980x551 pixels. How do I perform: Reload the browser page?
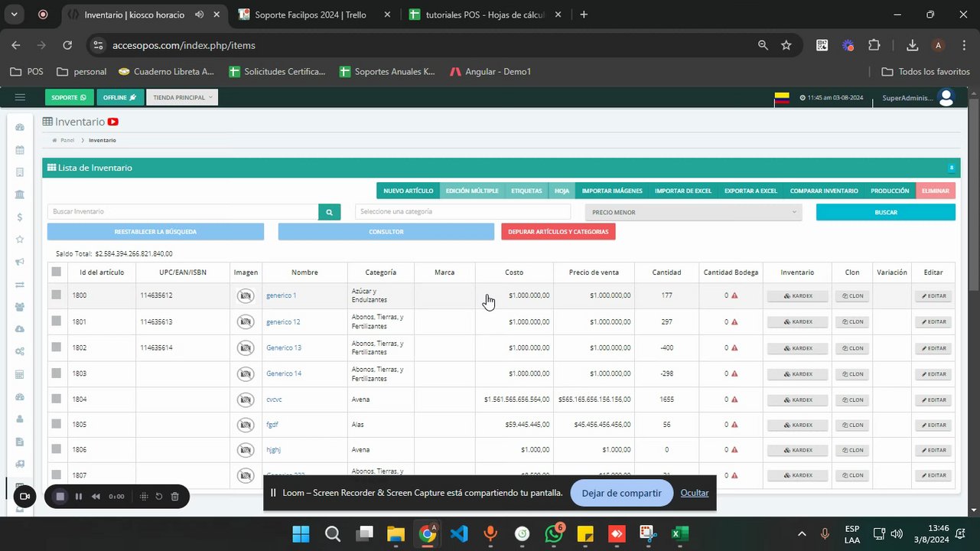[67, 45]
